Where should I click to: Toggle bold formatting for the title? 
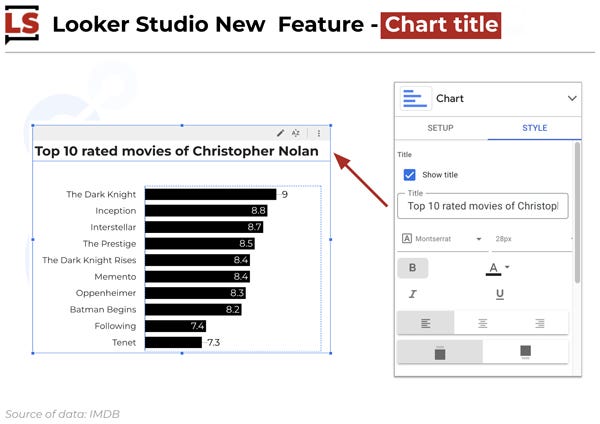[412, 267]
